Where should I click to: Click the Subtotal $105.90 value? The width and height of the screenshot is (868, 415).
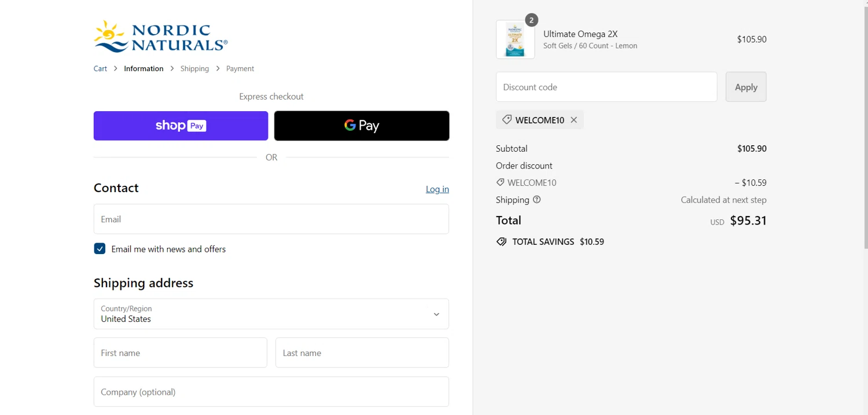point(752,149)
